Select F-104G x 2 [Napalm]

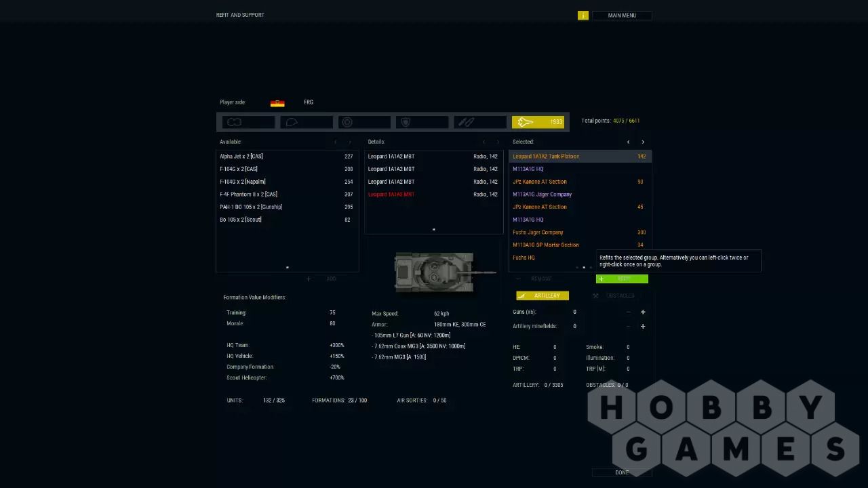(x=287, y=182)
